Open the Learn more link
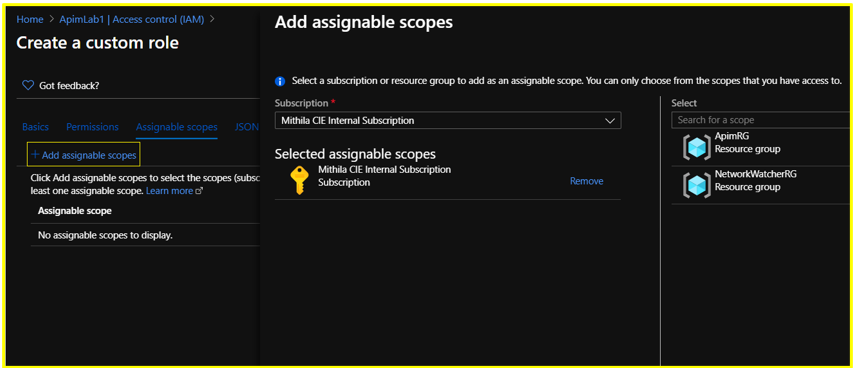 coord(169,191)
